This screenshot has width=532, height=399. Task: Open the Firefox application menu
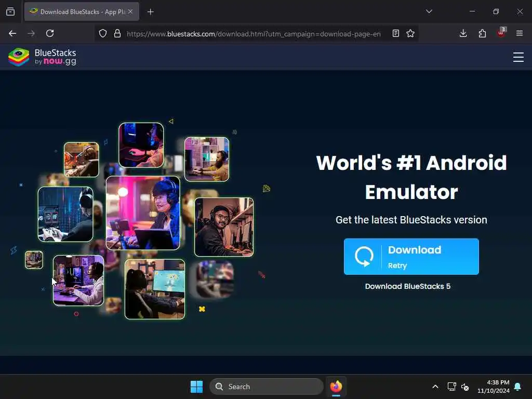point(520,33)
